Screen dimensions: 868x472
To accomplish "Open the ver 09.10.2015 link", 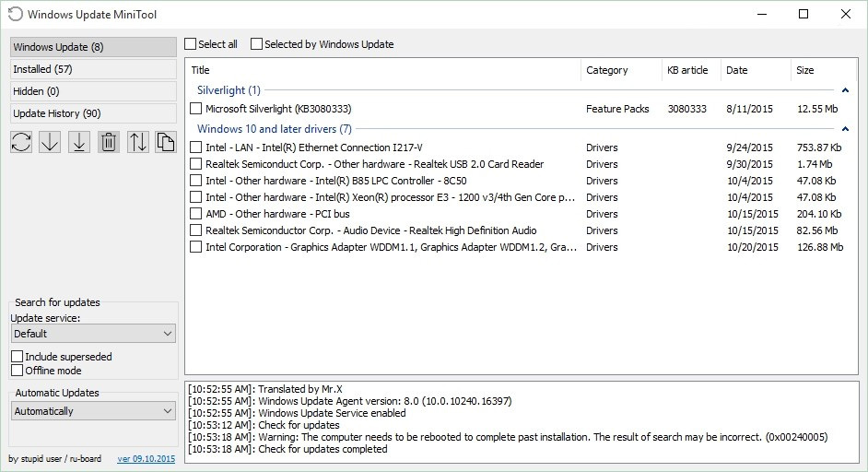I will coord(147,459).
